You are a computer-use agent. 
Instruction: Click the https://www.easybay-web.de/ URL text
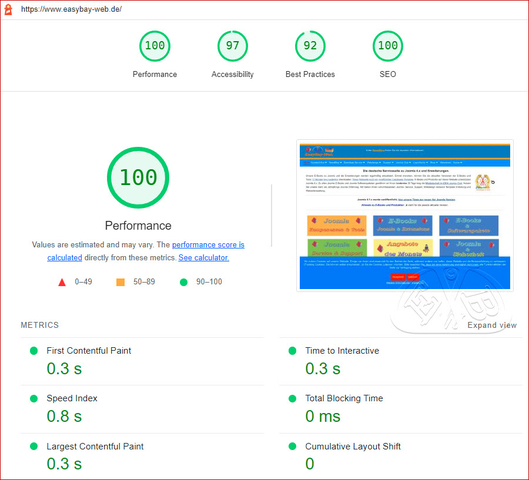(x=72, y=9)
